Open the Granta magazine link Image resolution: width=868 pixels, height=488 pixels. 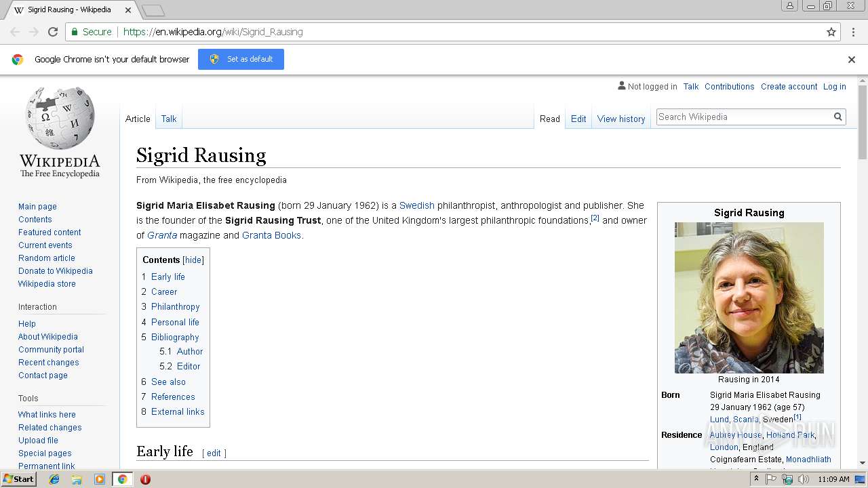coord(162,235)
